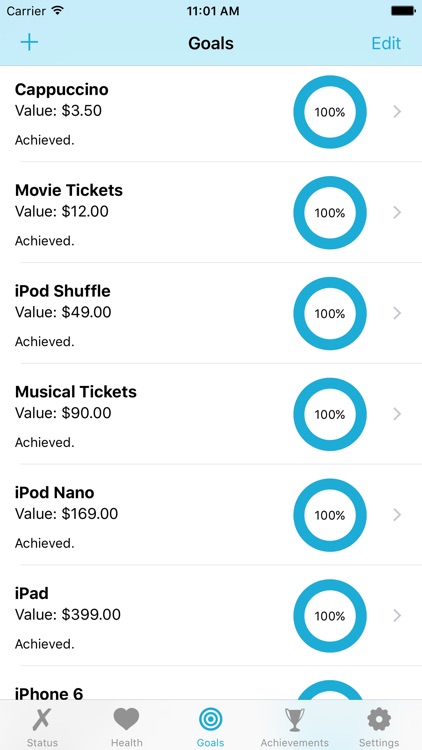Open Cappuccino goal via its chevron
Viewport: 422px width, 750px height.
click(x=397, y=112)
